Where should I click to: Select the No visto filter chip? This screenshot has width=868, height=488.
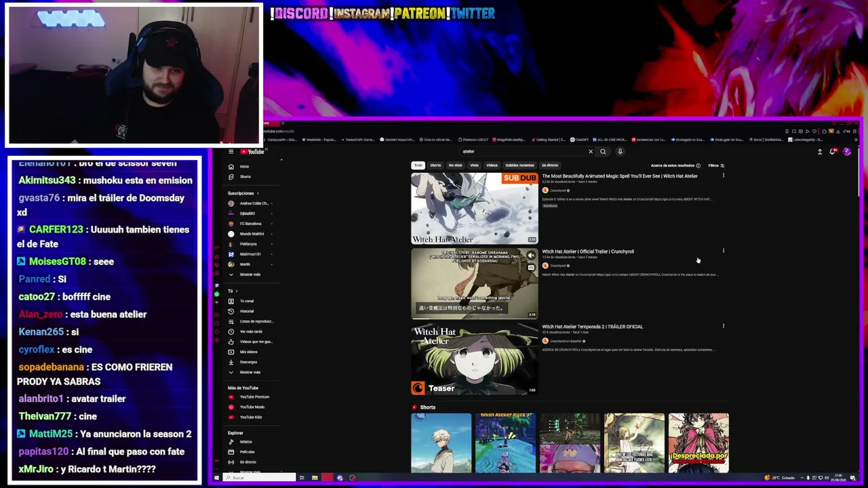pyautogui.click(x=455, y=165)
